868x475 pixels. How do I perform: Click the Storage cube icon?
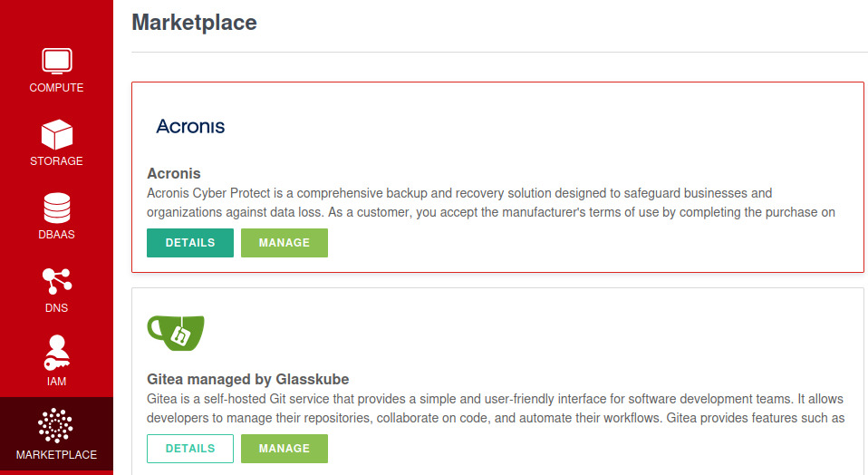click(56, 135)
